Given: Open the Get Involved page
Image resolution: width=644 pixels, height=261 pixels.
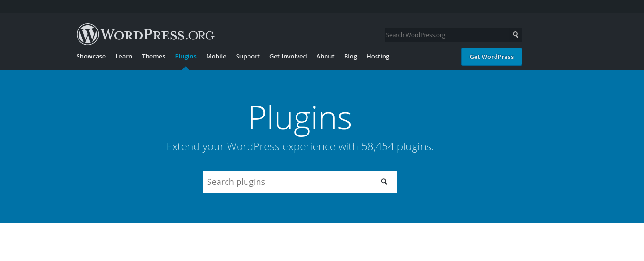Looking at the screenshot, I should pos(288,56).
